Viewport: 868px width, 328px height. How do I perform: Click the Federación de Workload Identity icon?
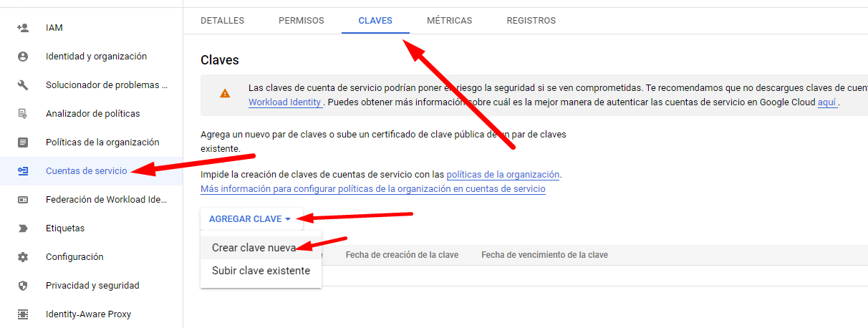[23, 200]
